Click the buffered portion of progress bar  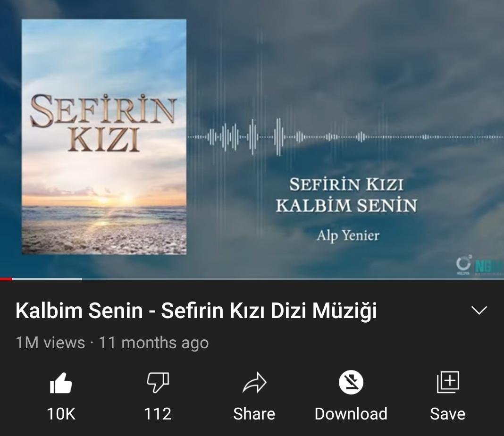pos(47,279)
